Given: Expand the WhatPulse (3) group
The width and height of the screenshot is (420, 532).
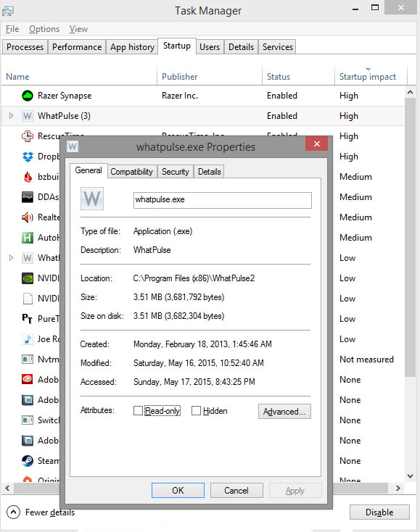Looking at the screenshot, I should (x=11, y=116).
